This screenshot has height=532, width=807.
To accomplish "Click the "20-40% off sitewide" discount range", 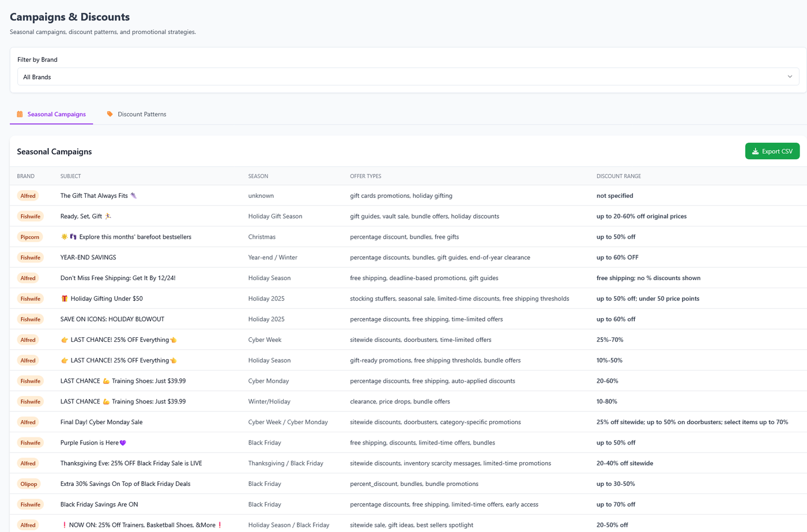I will (625, 463).
